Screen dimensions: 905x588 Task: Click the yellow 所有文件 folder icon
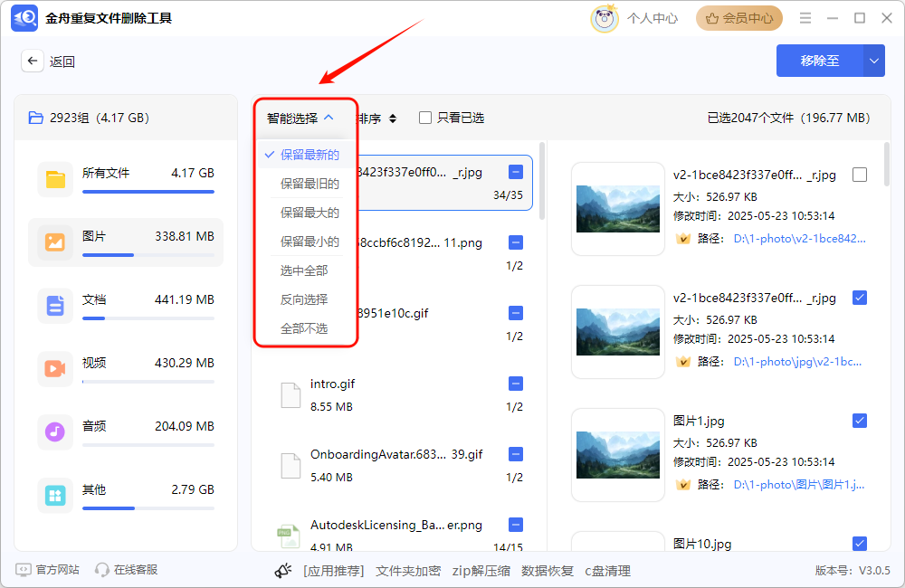(x=55, y=179)
